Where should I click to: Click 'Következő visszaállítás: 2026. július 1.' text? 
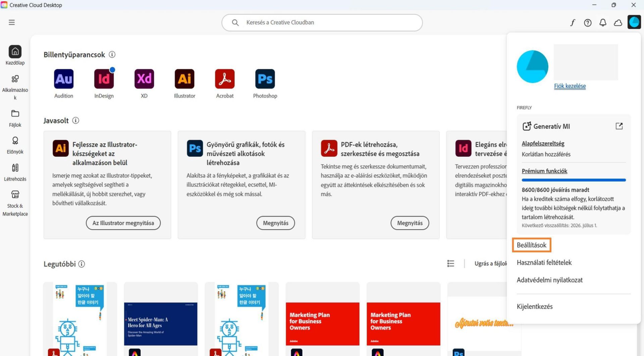tap(559, 225)
